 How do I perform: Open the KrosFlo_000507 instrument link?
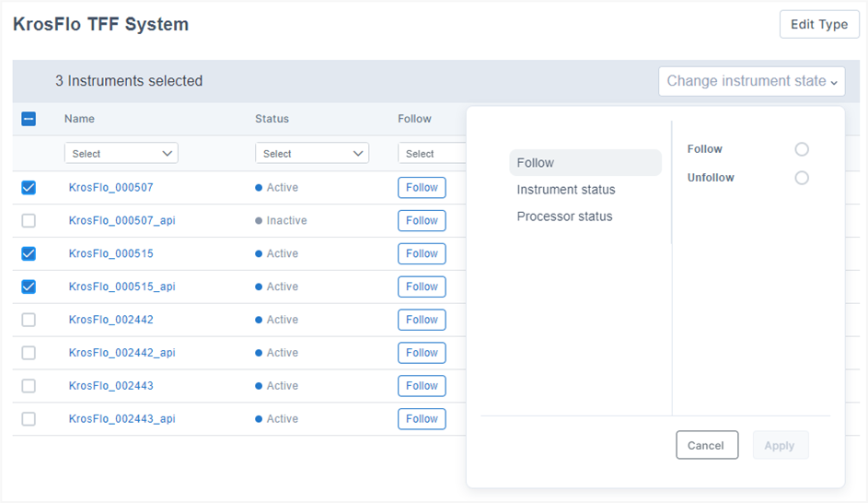(110, 187)
